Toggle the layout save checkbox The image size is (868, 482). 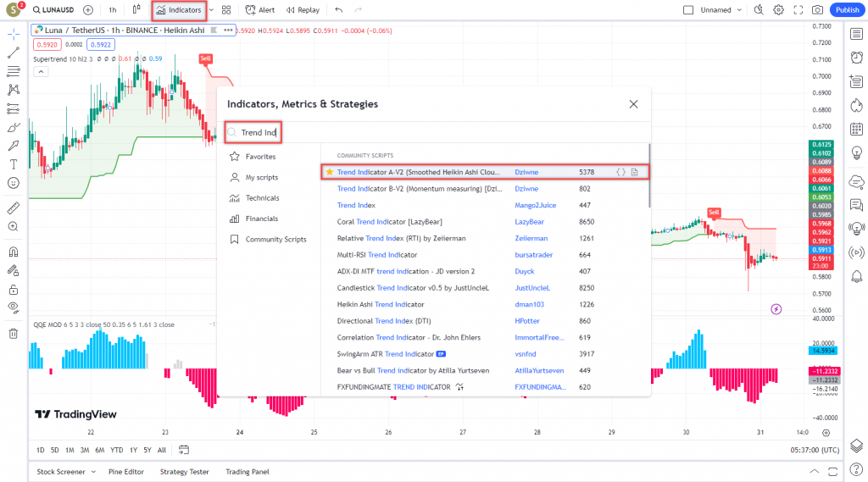pos(688,10)
